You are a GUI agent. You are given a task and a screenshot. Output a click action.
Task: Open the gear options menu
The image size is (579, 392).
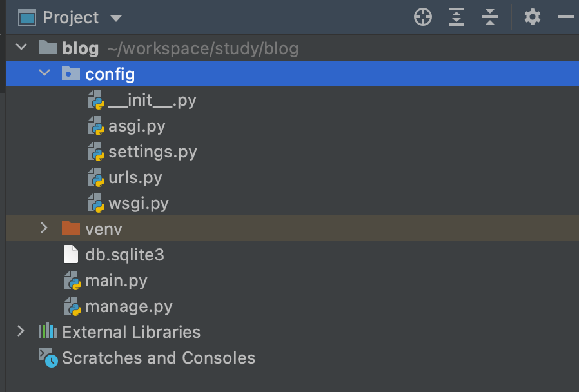[x=533, y=17]
